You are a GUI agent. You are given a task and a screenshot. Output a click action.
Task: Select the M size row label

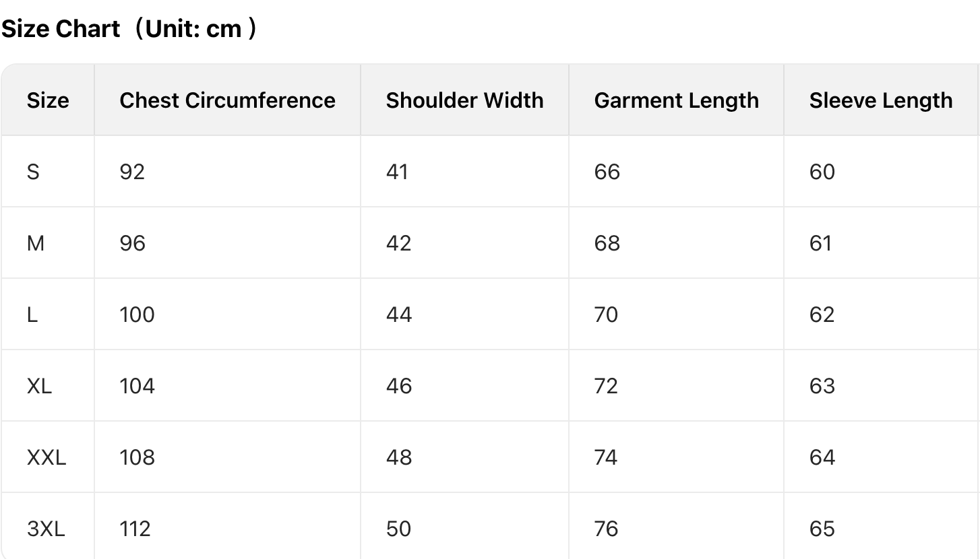[x=36, y=243]
